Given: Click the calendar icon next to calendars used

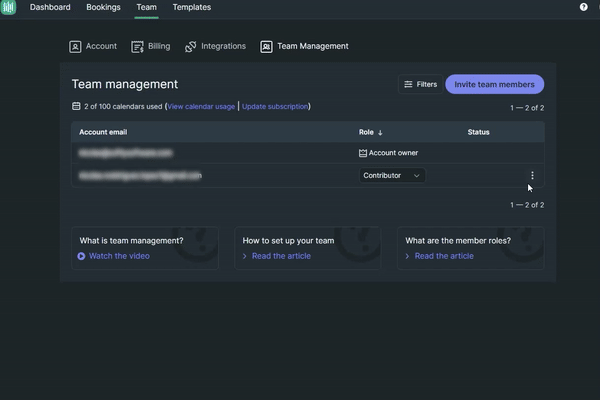Looking at the screenshot, I should click(76, 106).
